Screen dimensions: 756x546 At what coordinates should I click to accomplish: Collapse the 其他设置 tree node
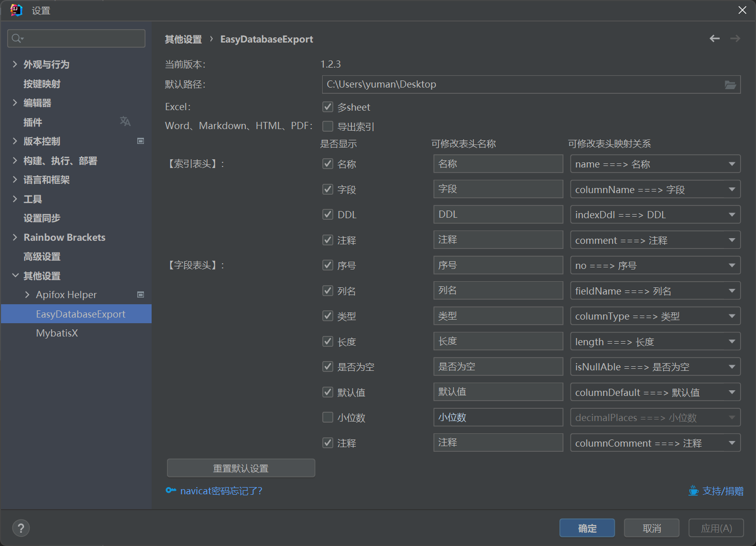click(x=15, y=276)
